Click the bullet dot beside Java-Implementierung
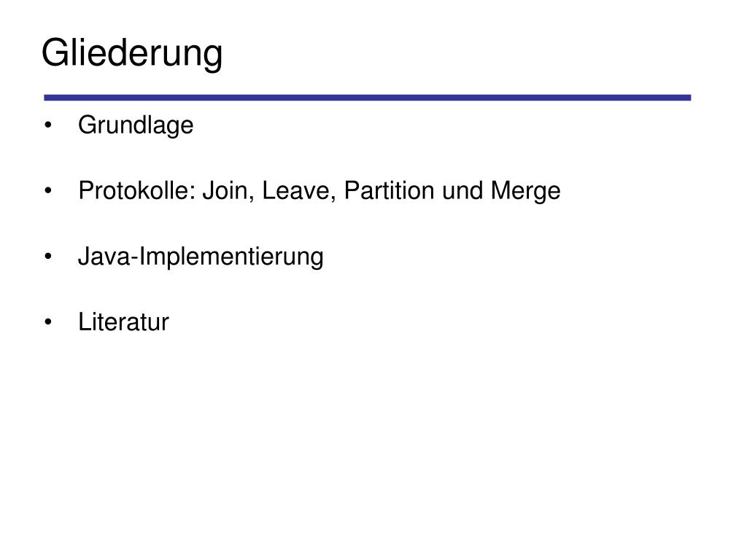 click(47, 257)
